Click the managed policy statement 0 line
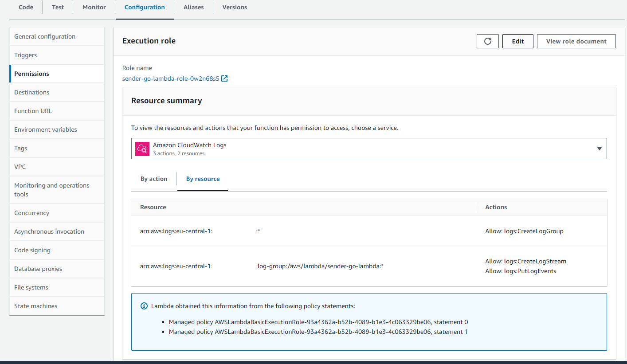Image resolution: width=627 pixels, height=364 pixels. 318,322
